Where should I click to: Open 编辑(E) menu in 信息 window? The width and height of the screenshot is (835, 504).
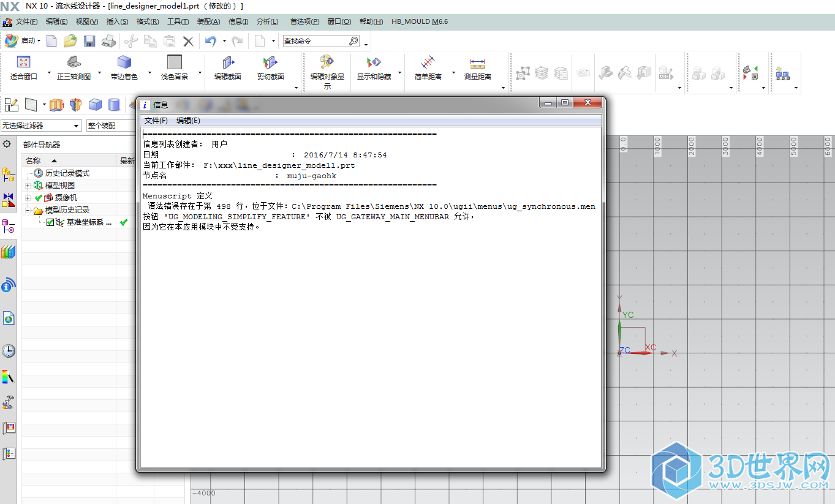188,121
